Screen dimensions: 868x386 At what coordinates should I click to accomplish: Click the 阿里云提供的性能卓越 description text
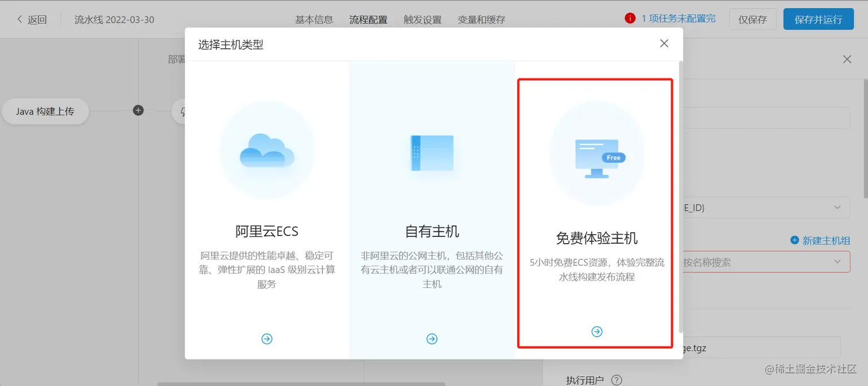pyautogui.click(x=267, y=270)
